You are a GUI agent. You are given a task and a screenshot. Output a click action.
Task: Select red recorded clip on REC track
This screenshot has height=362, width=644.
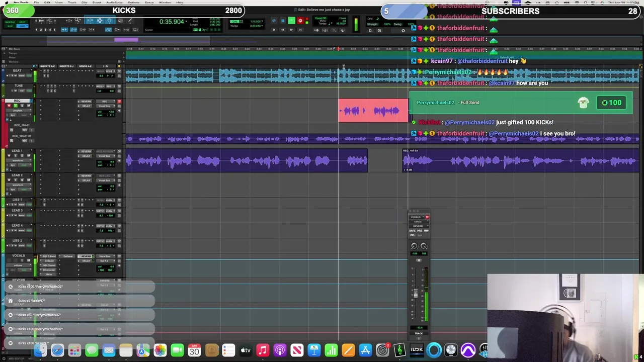click(x=373, y=111)
